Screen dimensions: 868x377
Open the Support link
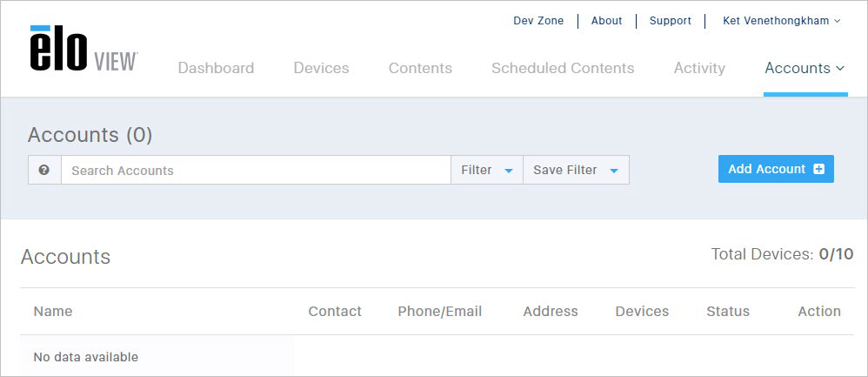tap(671, 21)
